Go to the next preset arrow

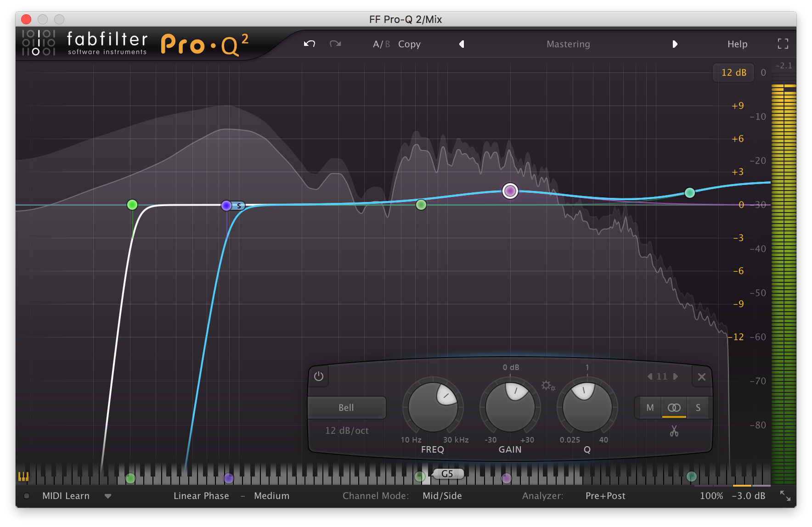675,44
